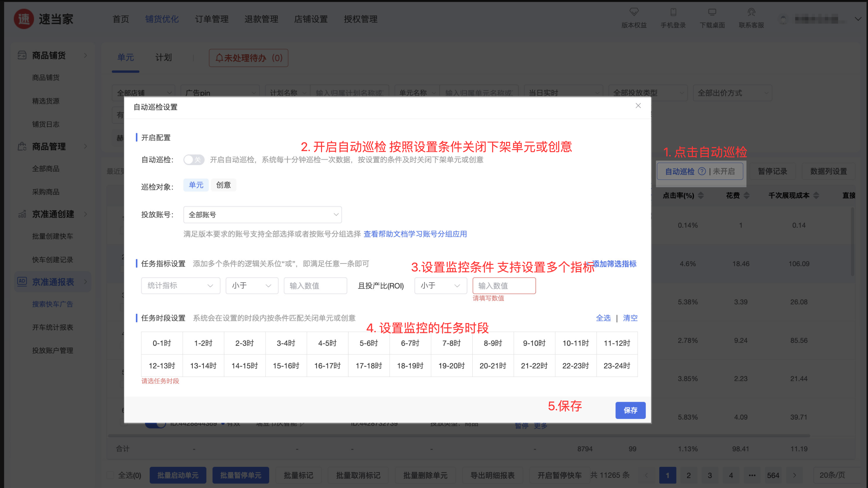Click the ROI 输入数值 input field
Viewport: 868px width, 488px height.
504,286
